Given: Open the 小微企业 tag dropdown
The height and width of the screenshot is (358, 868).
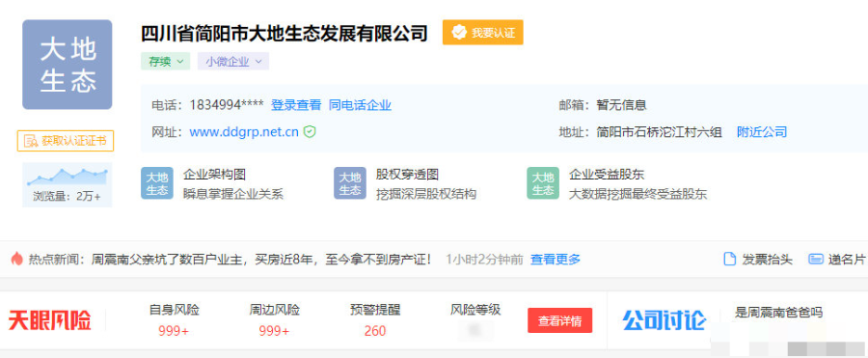Looking at the screenshot, I should click(233, 62).
